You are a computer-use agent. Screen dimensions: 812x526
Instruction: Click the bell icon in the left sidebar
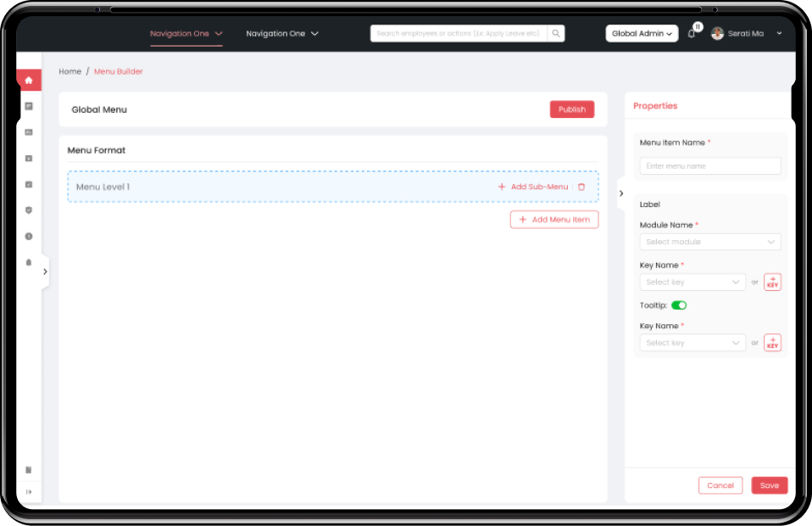[x=28, y=263]
